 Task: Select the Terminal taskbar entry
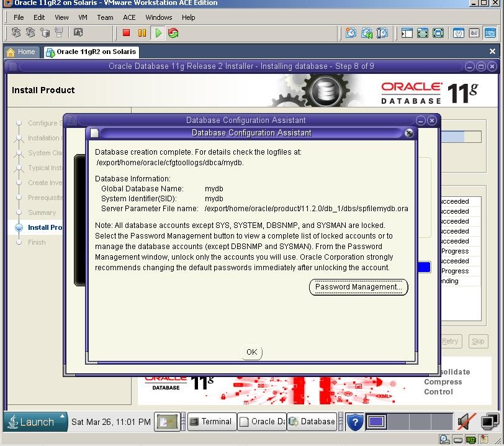211,422
